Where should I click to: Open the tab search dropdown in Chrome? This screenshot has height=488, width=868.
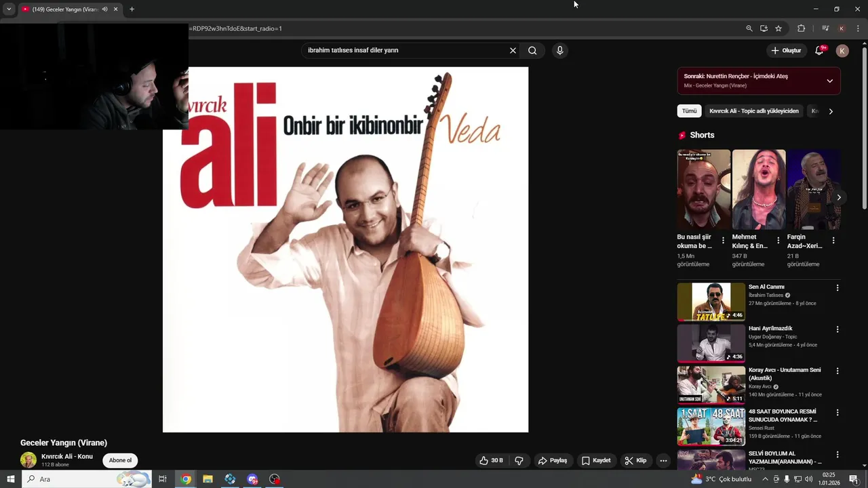coord(9,9)
